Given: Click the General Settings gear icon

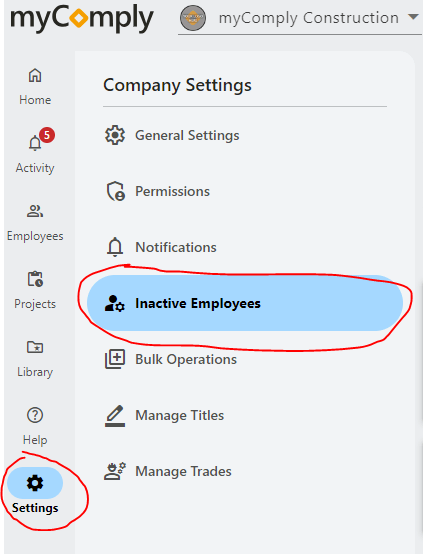Looking at the screenshot, I should point(115,135).
